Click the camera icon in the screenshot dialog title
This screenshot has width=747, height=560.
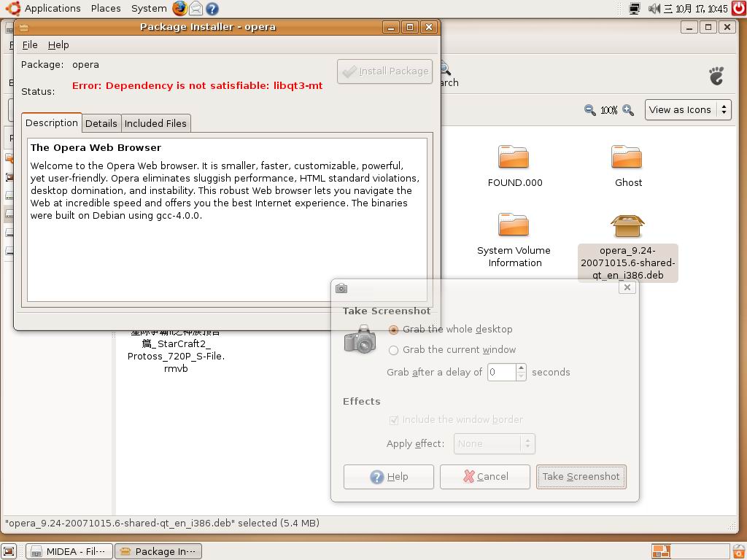(x=341, y=288)
